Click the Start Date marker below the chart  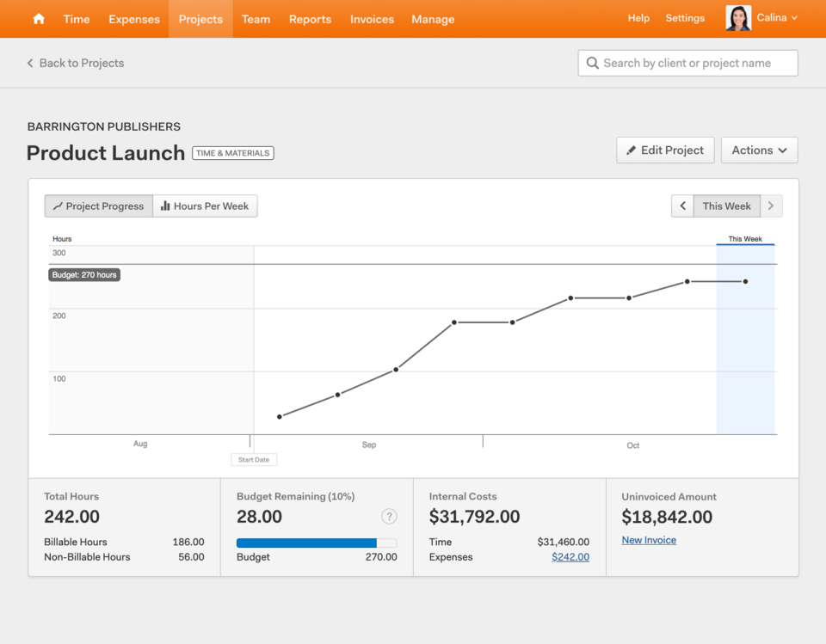click(253, 459)
